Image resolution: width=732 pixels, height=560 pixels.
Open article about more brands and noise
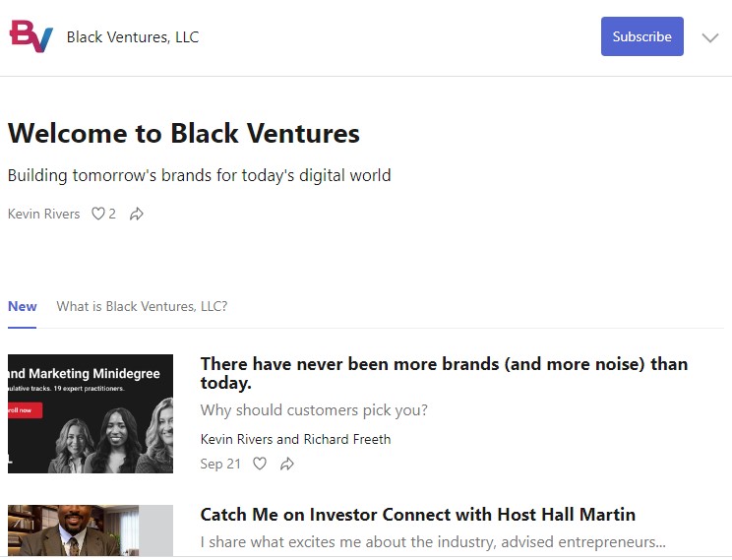[x=444, y=373]
